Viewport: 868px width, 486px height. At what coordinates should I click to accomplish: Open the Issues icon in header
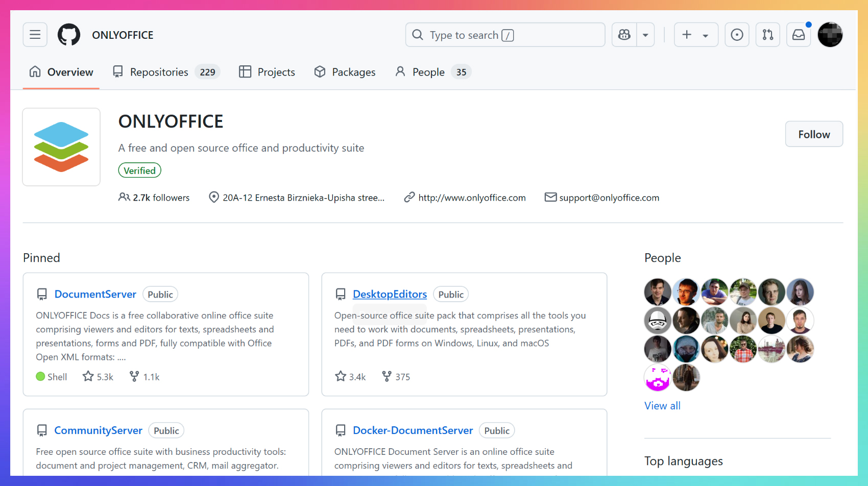pos(737,35)
